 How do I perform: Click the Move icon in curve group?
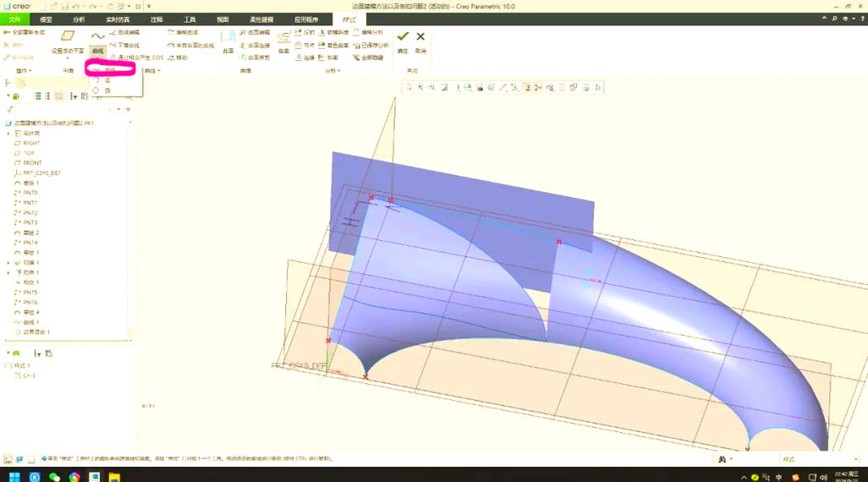coord(171,57)
